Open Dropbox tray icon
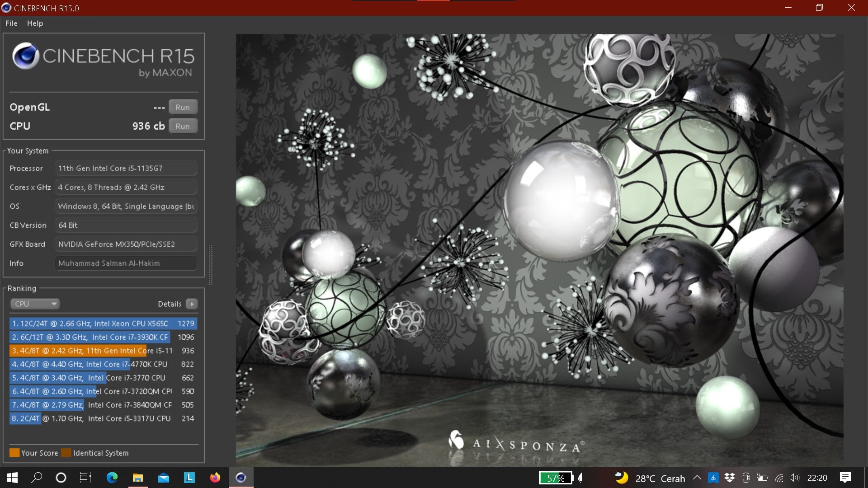Screen dimensions: 868x488 coord(729,478)
